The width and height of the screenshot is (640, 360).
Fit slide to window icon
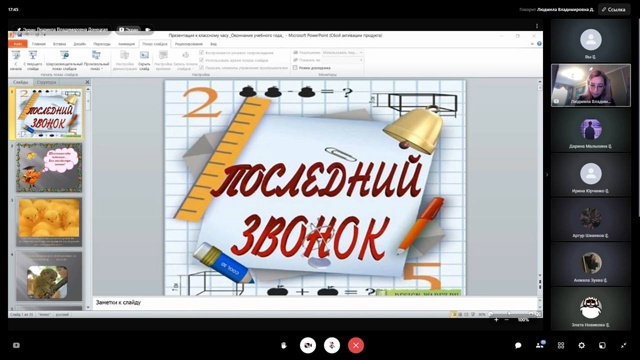point(538,314)
